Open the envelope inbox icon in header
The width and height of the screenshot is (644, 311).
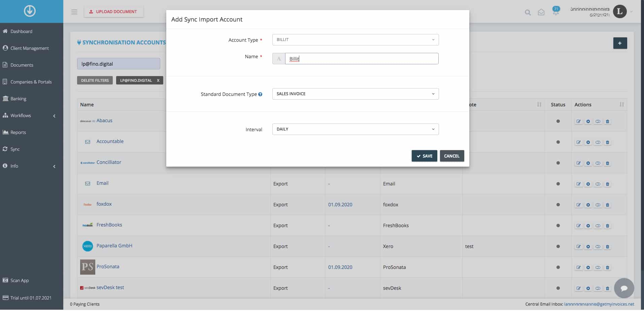pos(541,12)
